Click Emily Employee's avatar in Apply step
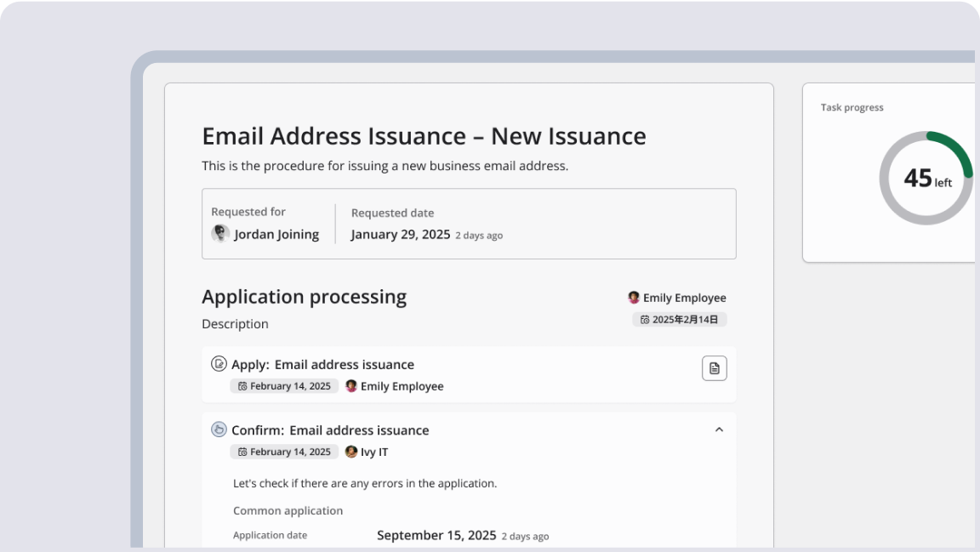The height and width of the screenshot is (552, 980). [351, 385]
